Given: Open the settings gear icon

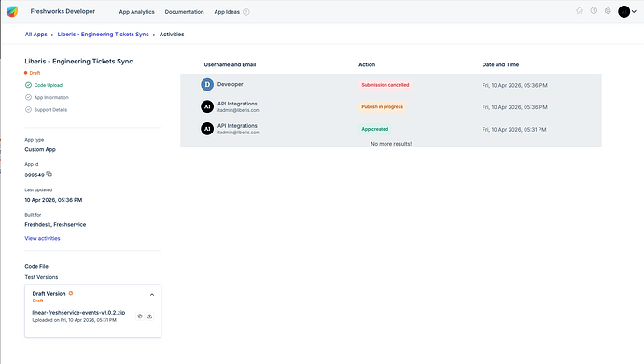Looking at the screenshot, I should (608, 11).
